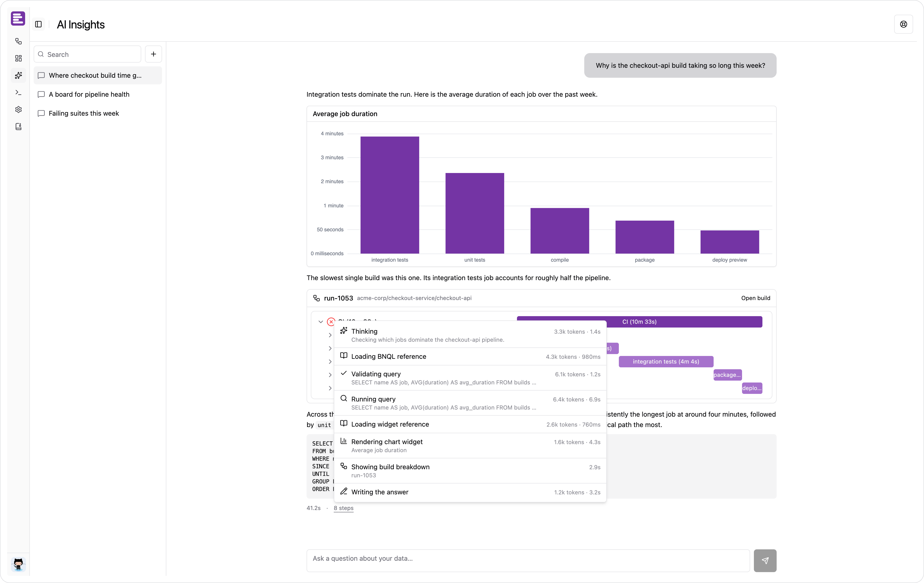The height and width of the screenshot is (583, 924).
Task: Click the 4 minutes axis label
Action: (332, 134)
